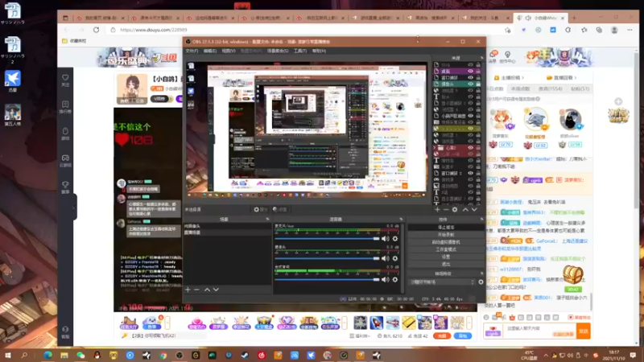This screenshot has width=644, height=362.
Task: Open source properties gear in sources toolbar
Action: [455, 209]
